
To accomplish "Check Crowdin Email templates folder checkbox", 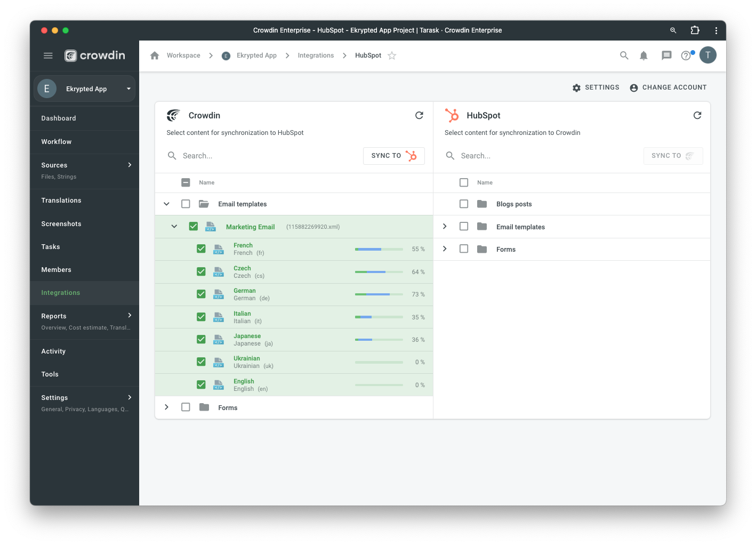I will [x=186, y=204].
